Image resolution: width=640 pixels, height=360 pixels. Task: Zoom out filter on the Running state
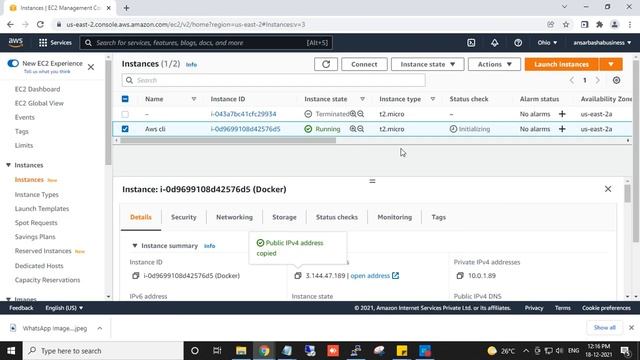coord(360,129)
